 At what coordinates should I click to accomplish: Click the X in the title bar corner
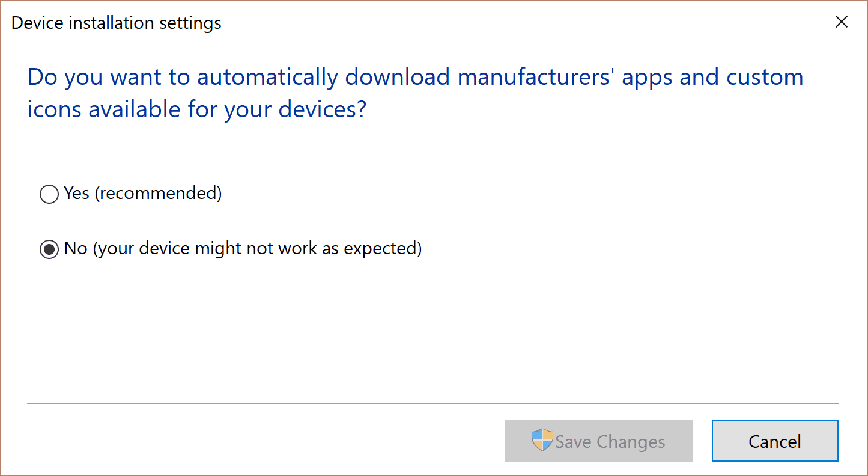tap(842, 22)
